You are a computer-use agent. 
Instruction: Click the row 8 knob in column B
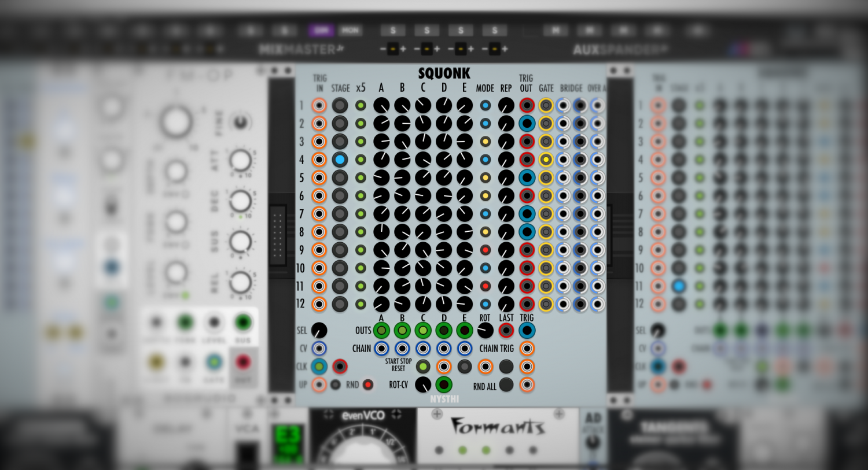click(x=402, y=232)
